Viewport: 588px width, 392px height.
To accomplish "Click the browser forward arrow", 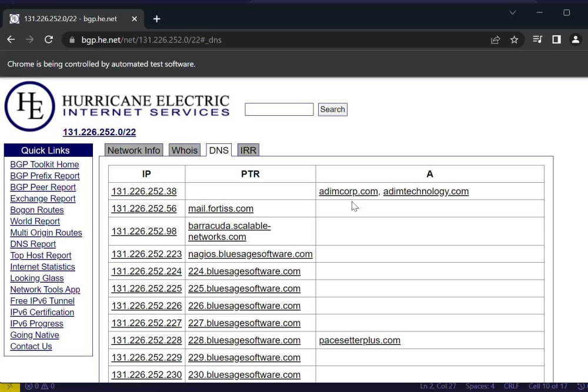I will [x=29, y=40].
